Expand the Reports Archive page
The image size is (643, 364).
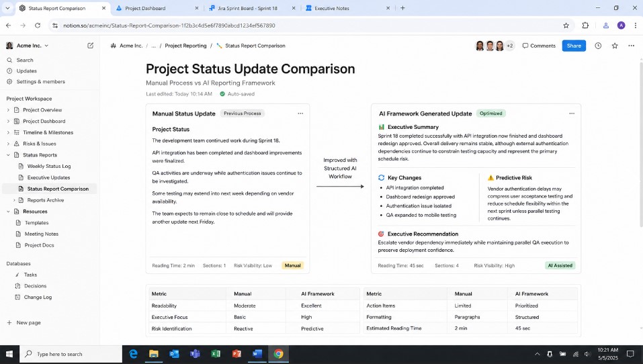(14, 200)
